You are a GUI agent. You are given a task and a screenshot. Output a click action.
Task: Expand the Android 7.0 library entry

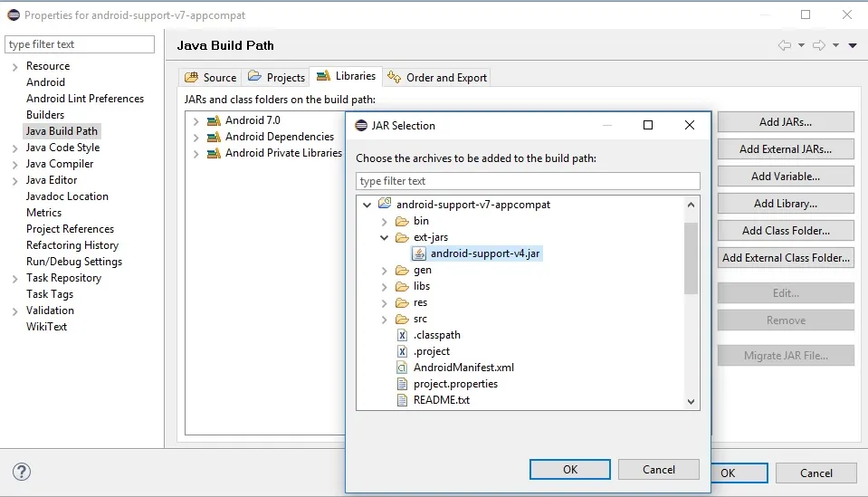[x=196, y=120]
